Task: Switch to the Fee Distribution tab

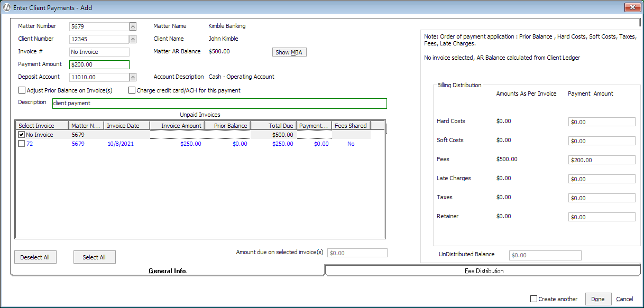Action: (483, 271)
